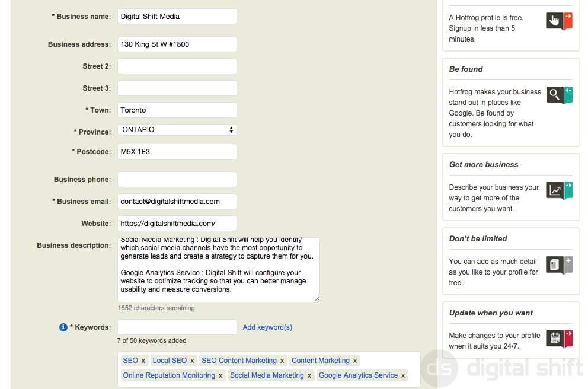This screenshot has width=588, height=389.
Task: Click the Google Analytics Service keyword label
Action: pyautogui.click(x=358, y=375)
